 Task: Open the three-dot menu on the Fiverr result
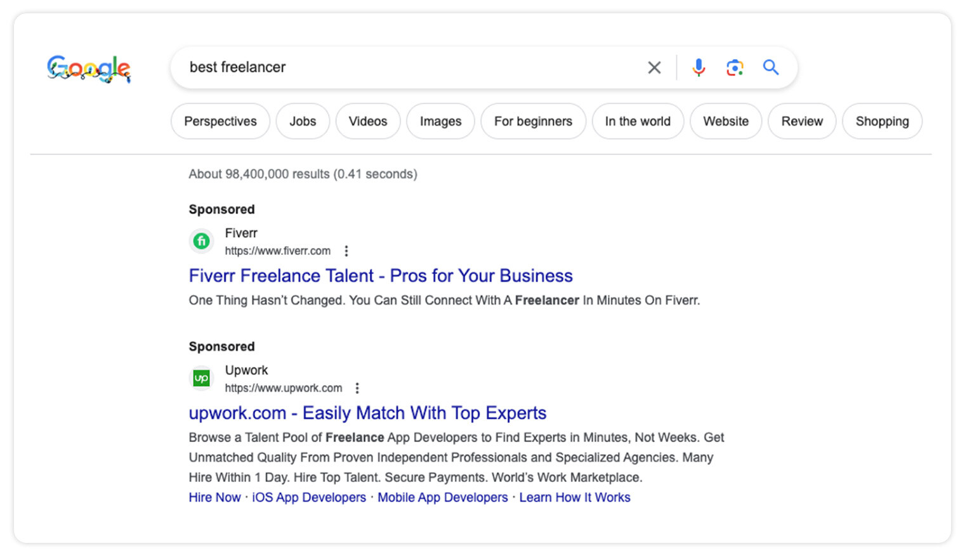346,251
